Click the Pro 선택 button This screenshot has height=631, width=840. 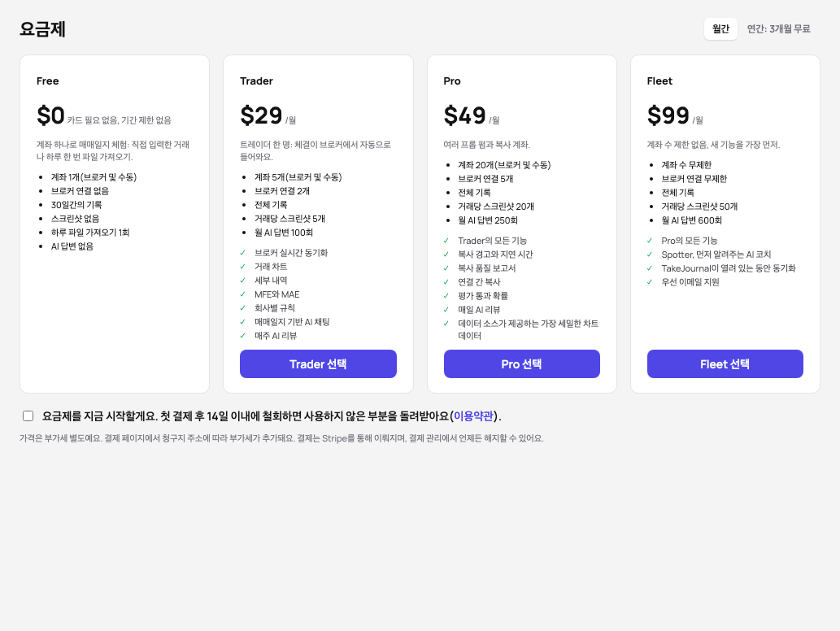coord(522,364)
